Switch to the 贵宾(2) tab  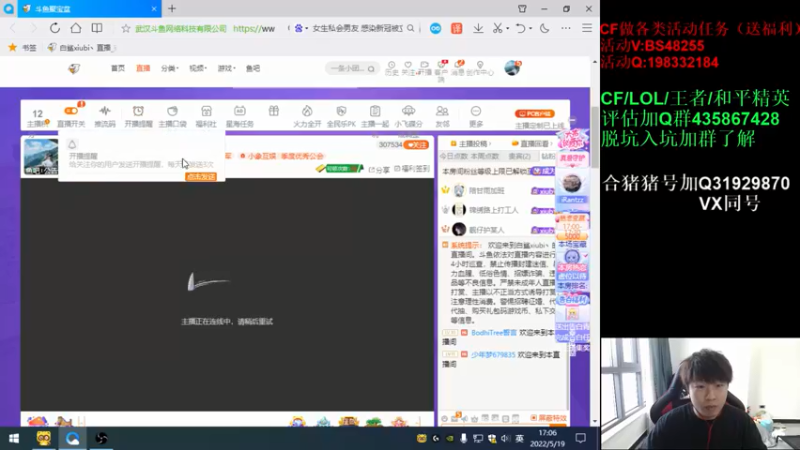pyautogui.click(x=519, y=156)
